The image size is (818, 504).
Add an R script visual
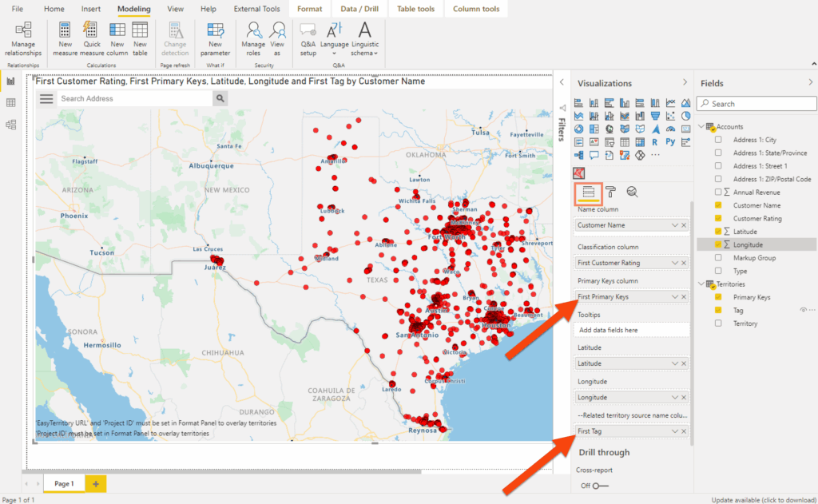pos(654,142)
